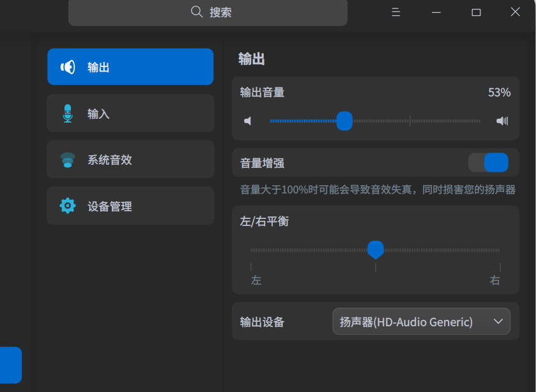Open the 系统音效 settings page

[130, 160]
